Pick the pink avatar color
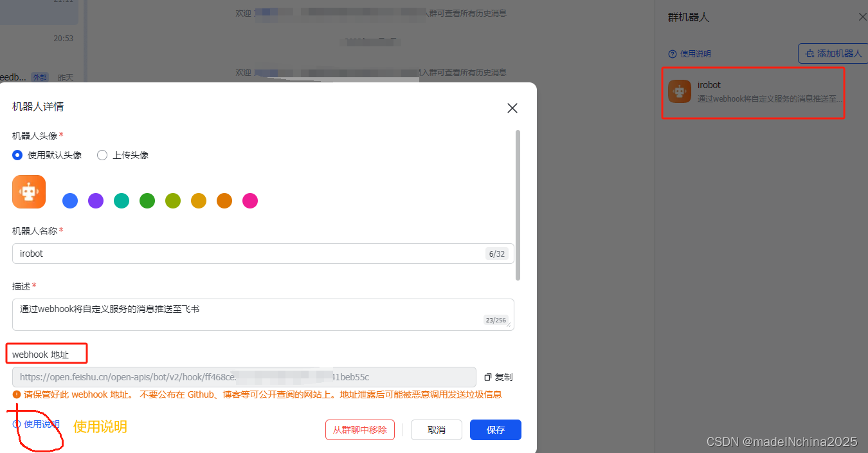Viewport: 868px width, 453px height. coord(250,201)
